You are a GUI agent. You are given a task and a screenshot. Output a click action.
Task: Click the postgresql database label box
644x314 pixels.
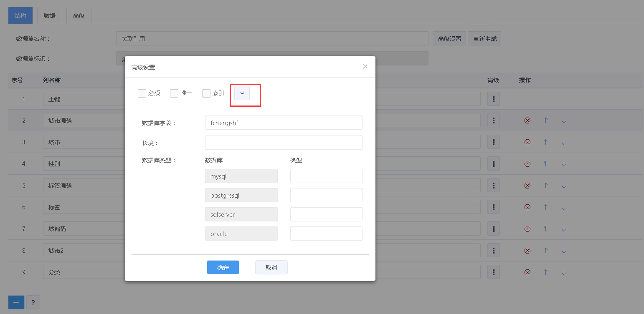[241, 195]
